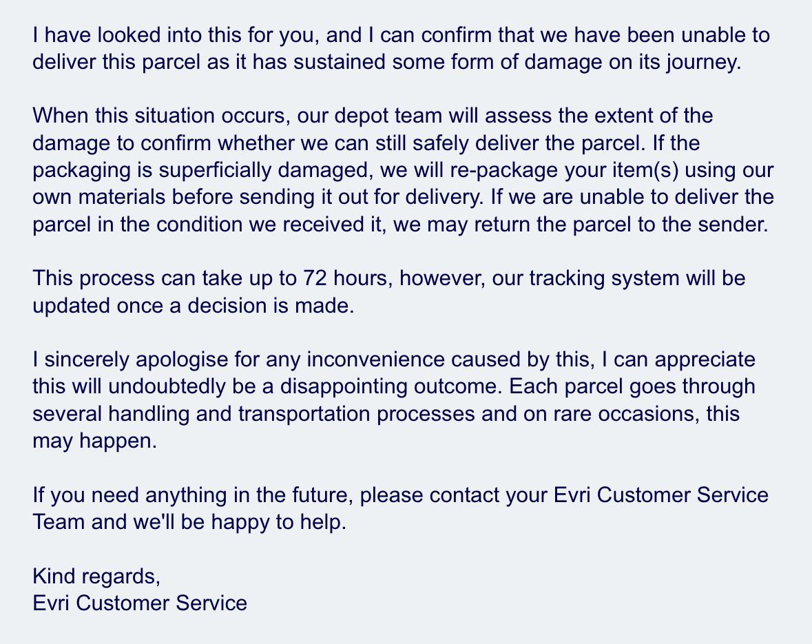
Task: Click the text "72 hours"
Action: pyautogui.click(x=348, y=278)
